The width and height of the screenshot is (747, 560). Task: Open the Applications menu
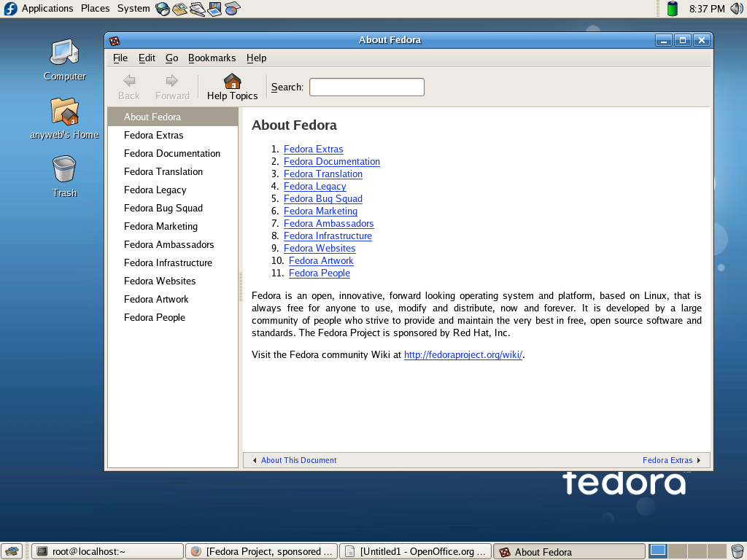tap(47, 9)
